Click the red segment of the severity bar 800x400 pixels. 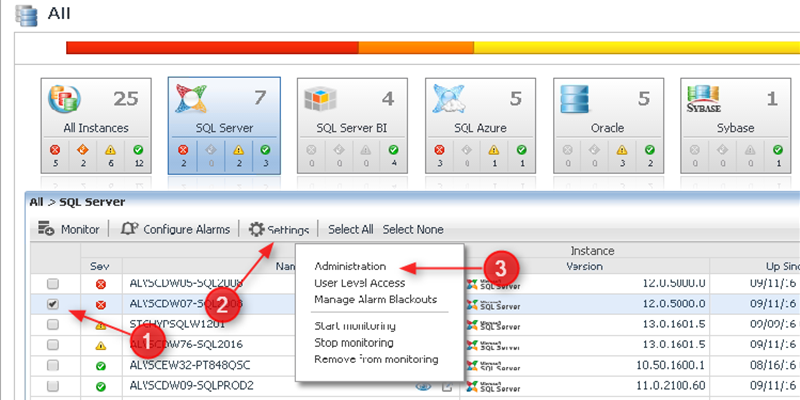pyautogui.click(x=212, y=48)
